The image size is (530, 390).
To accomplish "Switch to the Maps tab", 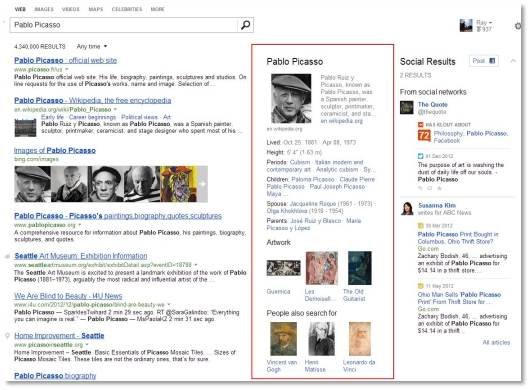I will click(96, 9).
